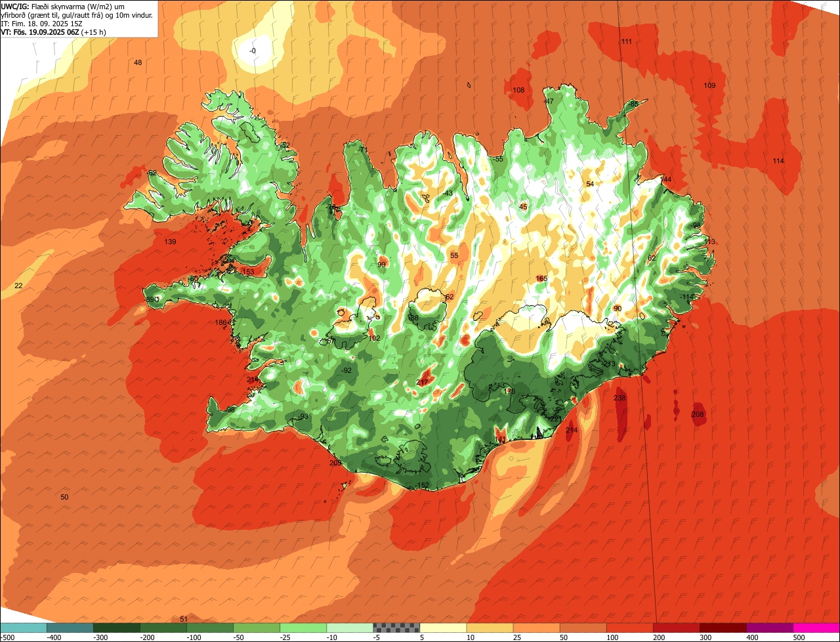840x642 pixels.
Task: Click the '111' flux value on the map
Action: pos(627,41)
